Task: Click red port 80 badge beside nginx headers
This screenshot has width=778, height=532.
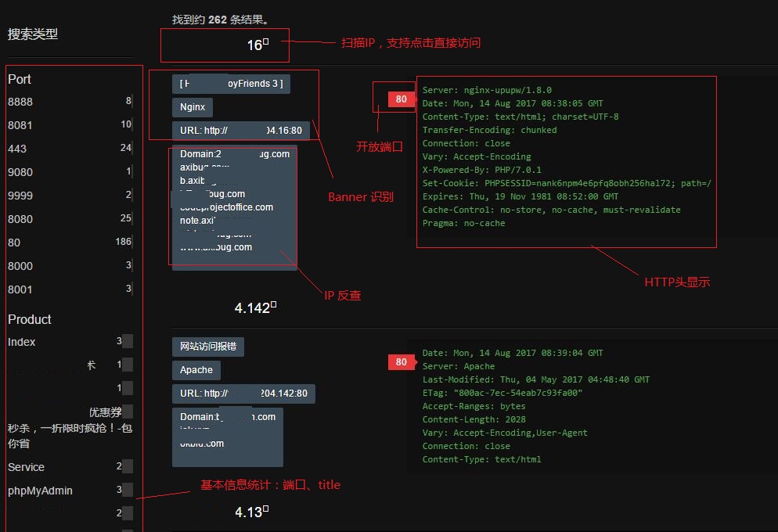Action: [x=401, y=99]
